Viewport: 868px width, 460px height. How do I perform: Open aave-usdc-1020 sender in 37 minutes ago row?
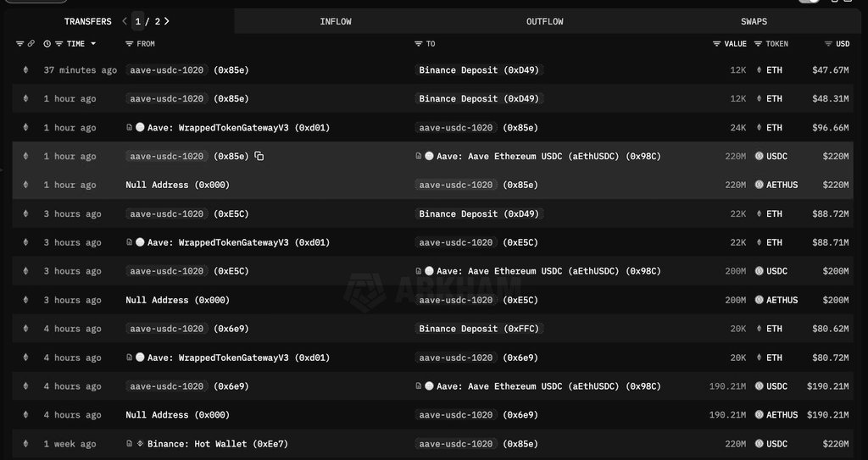click(167, 69)
